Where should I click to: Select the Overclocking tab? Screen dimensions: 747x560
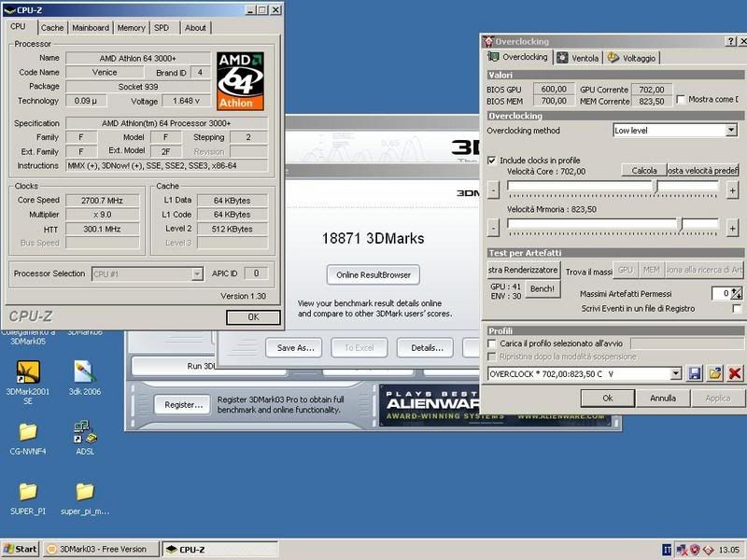[518, 57]
